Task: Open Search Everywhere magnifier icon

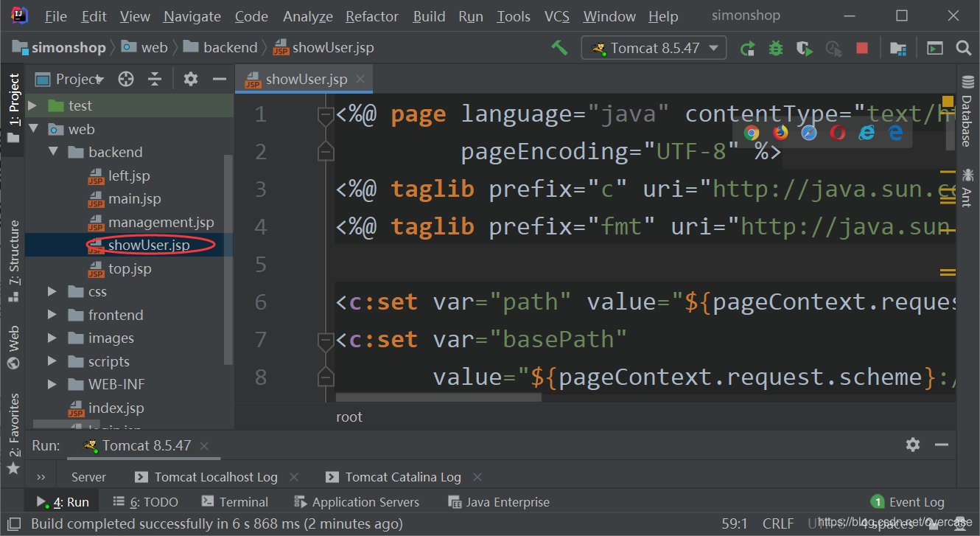Action: click(x=963, y=49)
